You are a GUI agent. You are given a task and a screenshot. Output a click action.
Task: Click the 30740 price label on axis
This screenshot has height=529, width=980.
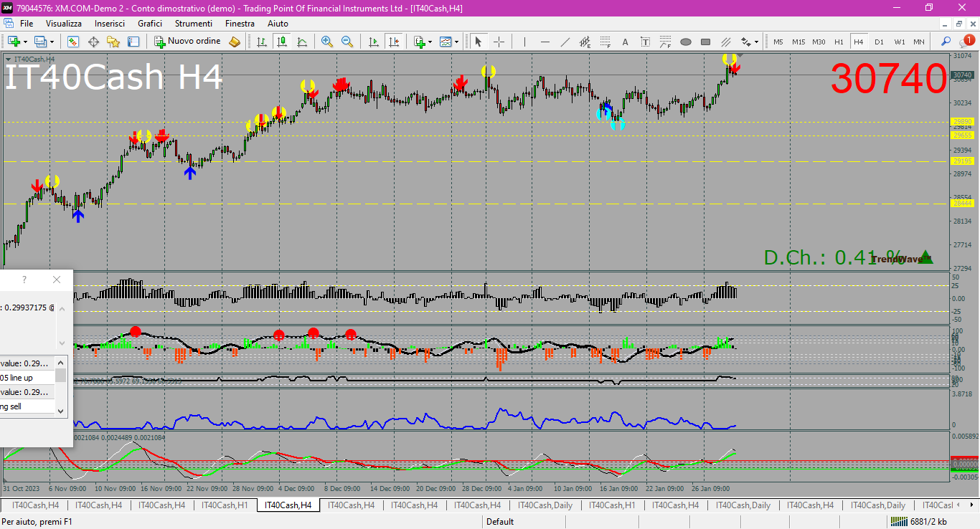(961, 75)
